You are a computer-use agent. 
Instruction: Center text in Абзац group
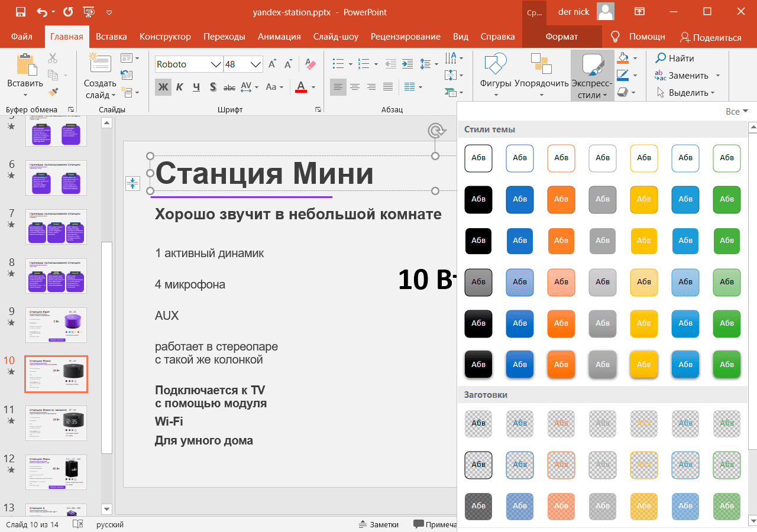355,87
